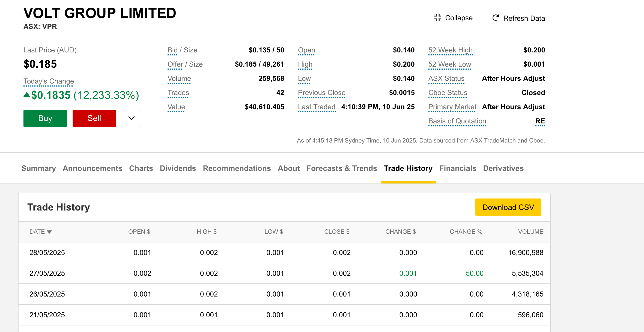Click the CHANGE $ column header
The height and width of the screenshot is (332, 644).
(x=401, y=232)
